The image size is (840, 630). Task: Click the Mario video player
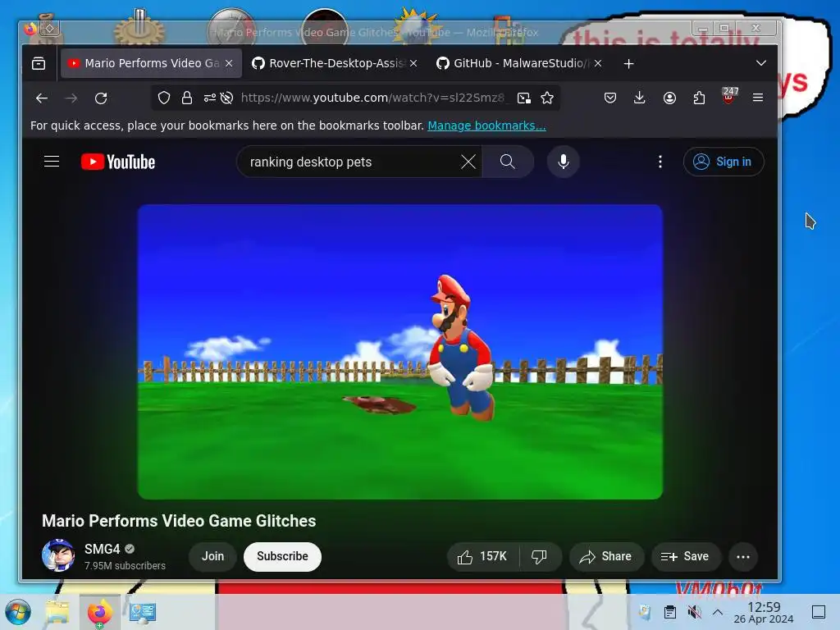(400, 352)
